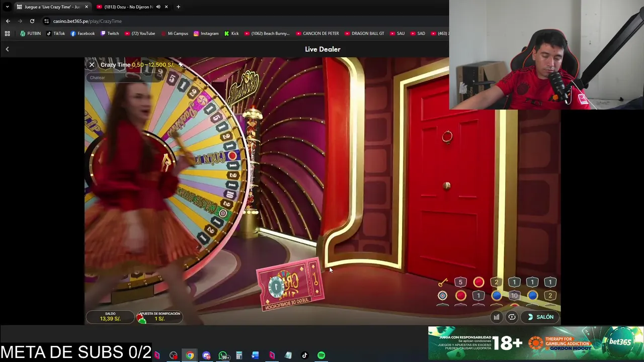Open the SAD bookmark
This screenshot has height=362, width=644.
(418, 34)
